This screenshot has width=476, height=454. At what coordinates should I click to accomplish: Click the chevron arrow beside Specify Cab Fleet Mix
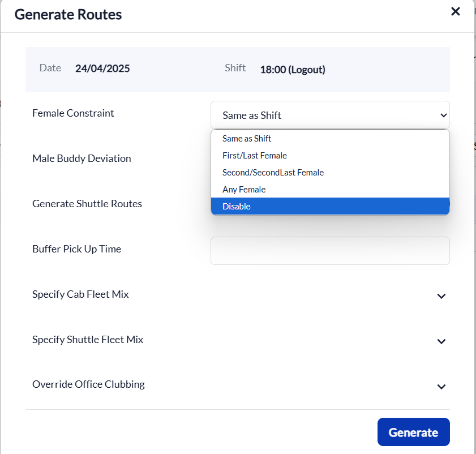coord(441,296)
